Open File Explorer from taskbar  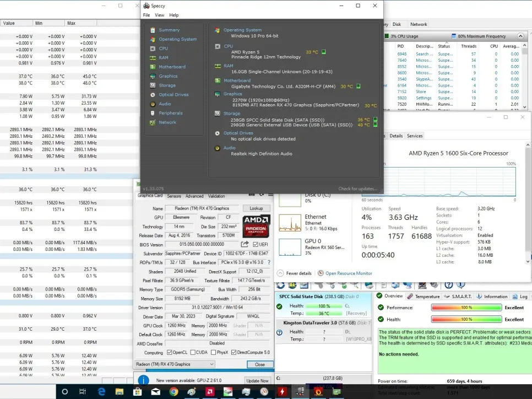[x=119, y=391]
